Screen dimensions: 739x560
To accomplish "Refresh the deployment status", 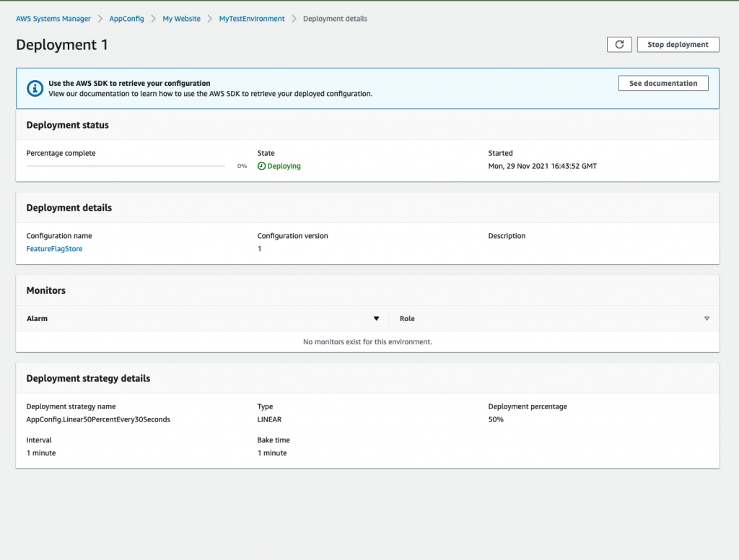I will [619, 44].
